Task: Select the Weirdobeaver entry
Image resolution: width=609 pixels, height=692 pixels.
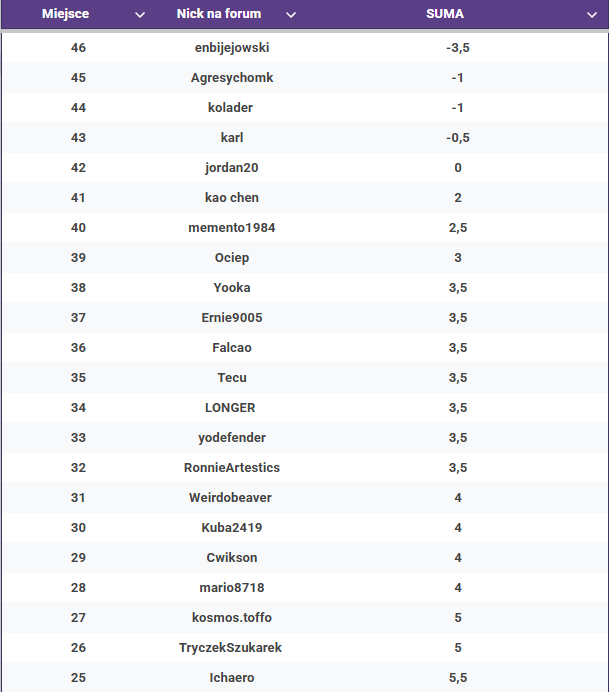Action: pos(230,498)
